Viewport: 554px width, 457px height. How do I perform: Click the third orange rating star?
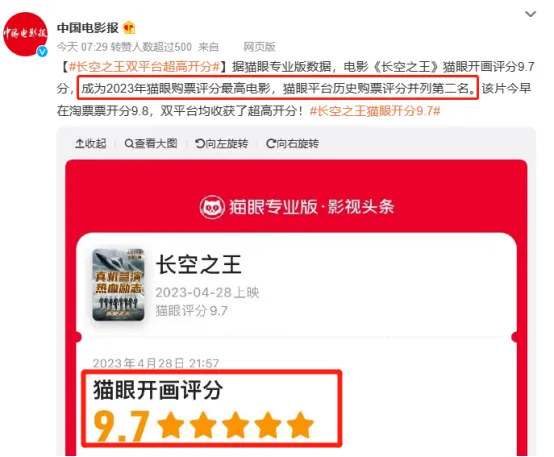tap(235, 424)
